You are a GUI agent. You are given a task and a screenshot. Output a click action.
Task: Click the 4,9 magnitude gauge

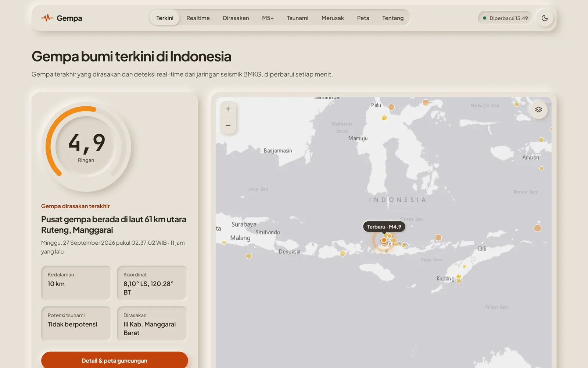[x=86, y=147]
